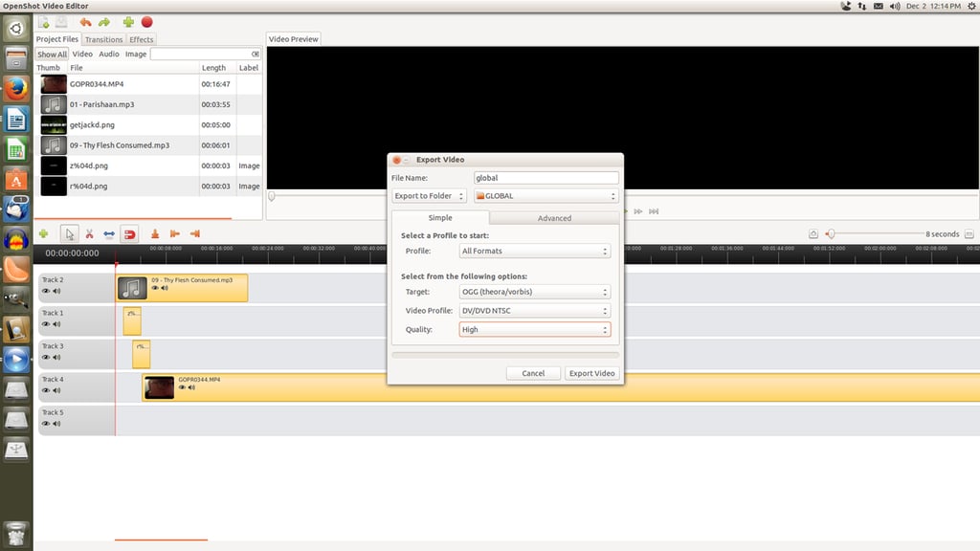Screen dimensions: 980x551
Task: Open the Profile All Formats dropdown
Action: coord(534,251)
